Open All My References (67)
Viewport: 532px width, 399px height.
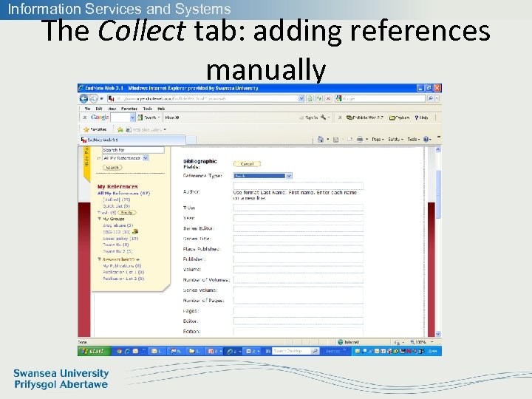click(123, 194)
